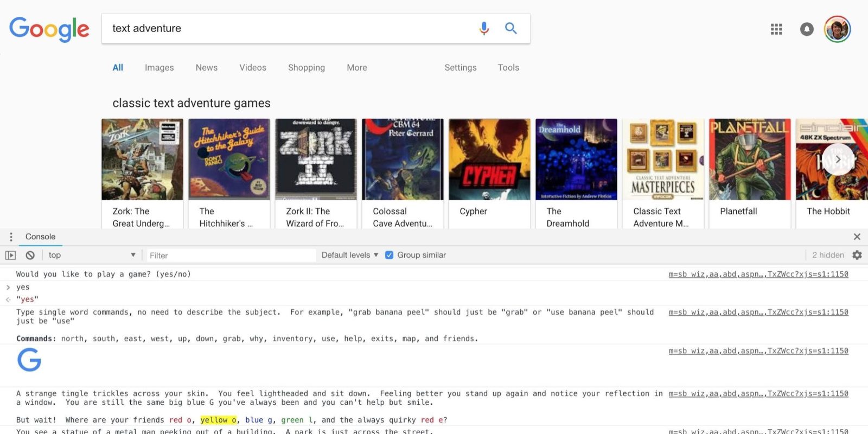Toggle the console sidebar panel icon
868x434 pixels.
(10, 255)
